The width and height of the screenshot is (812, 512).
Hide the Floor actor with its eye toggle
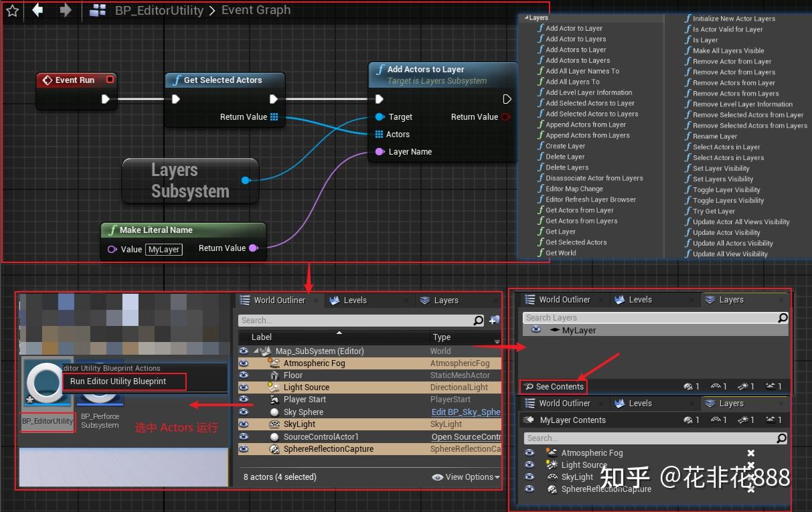coord(244,375)
